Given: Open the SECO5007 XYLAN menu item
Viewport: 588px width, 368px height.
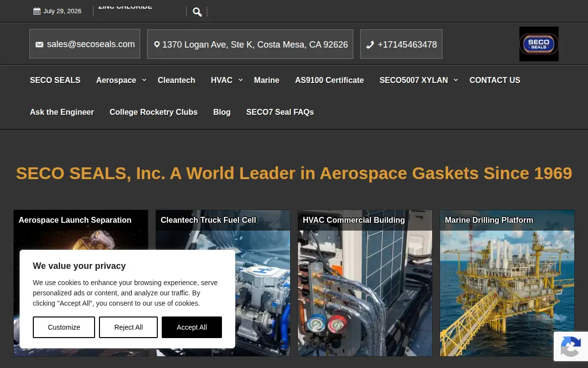Looking at the screenshot, I should tap(414, 80).
